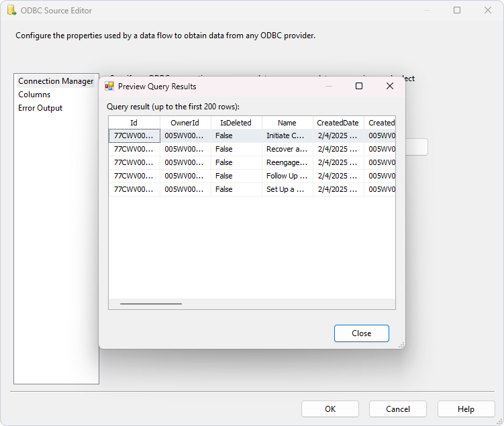Open Help for ODBC Source Editor

(466, 409)
